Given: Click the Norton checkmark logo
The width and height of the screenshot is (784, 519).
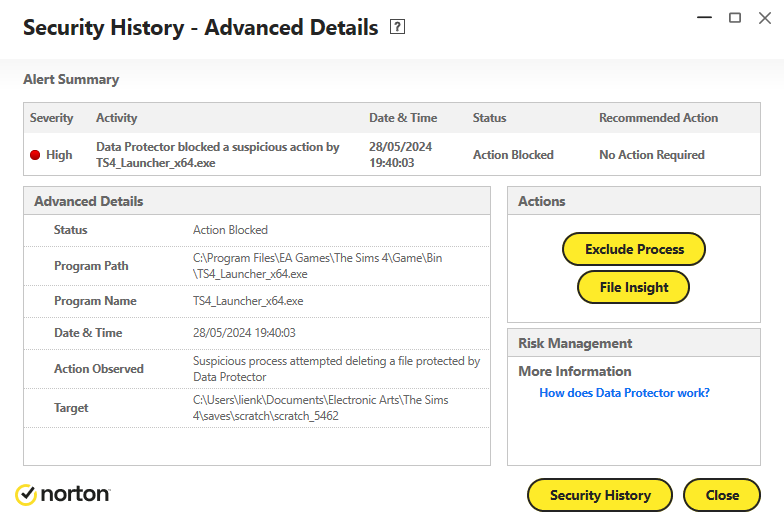Looking at the screenshot, I should click(x=26, y=495).
